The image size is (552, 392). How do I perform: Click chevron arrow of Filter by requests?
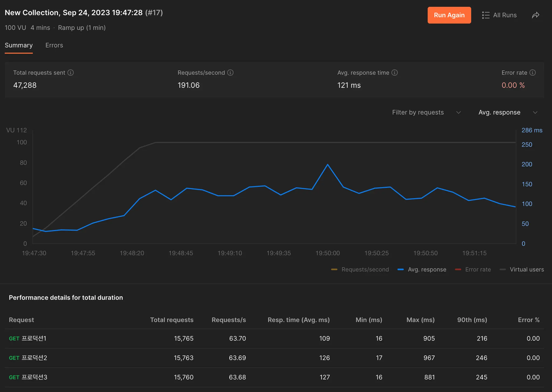click(458, 113)
